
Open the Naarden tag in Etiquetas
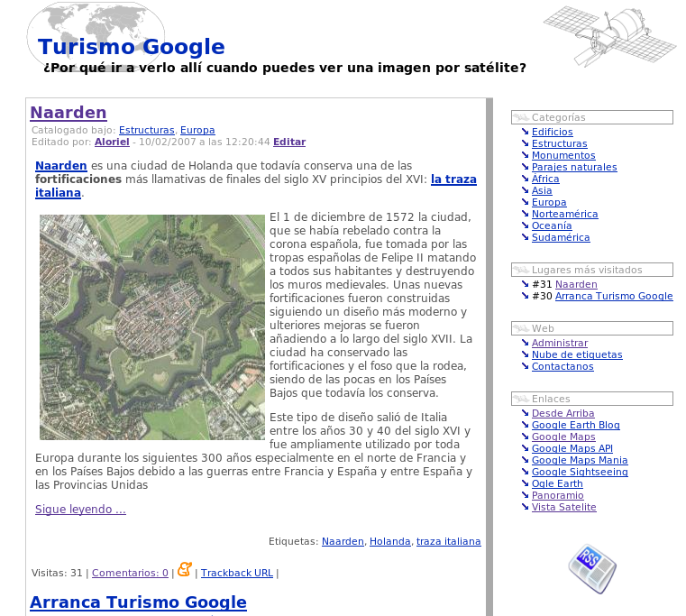[343, 541]
